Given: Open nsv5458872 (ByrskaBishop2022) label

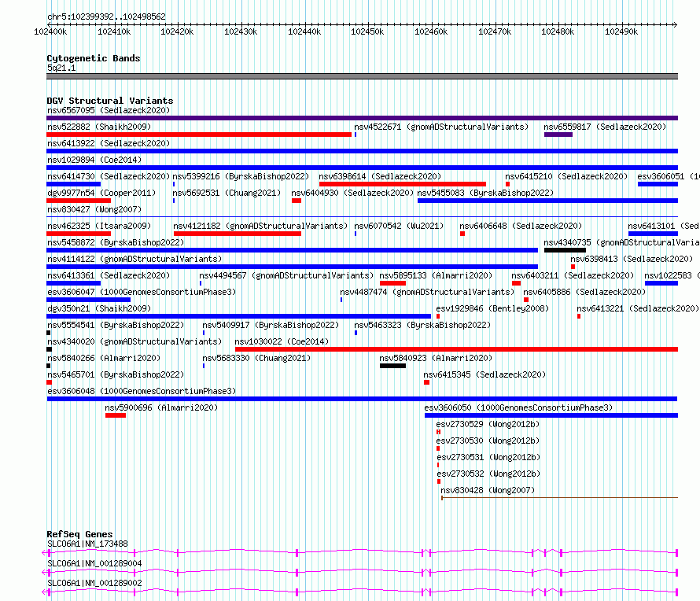Looking at the screenshot, I should (x=116, y=242).
